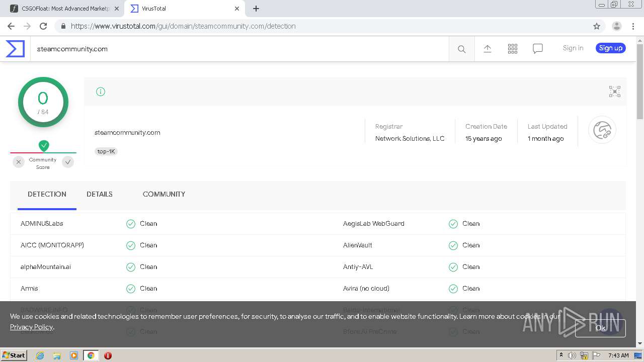The image size is (644, 362).
Task: Click AlienVault vendor name
Action: click(358, 245)
